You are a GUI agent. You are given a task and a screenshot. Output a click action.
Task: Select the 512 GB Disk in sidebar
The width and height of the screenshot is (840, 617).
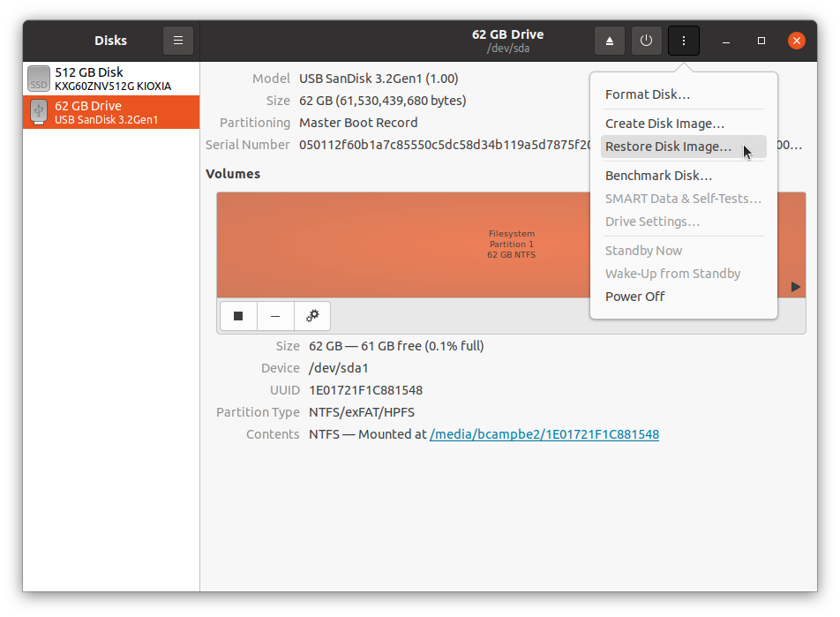click(111, 79)
